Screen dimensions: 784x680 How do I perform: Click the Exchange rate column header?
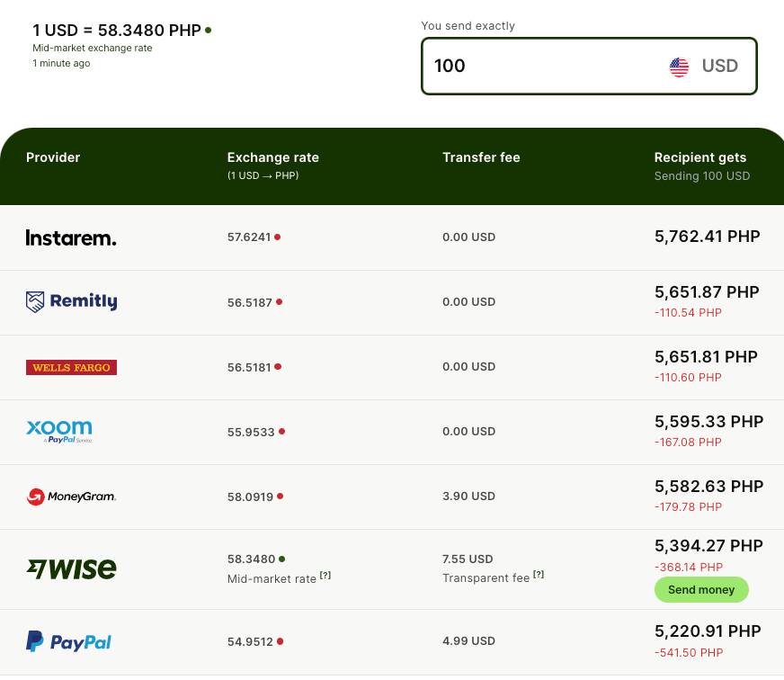coord(273,157)
